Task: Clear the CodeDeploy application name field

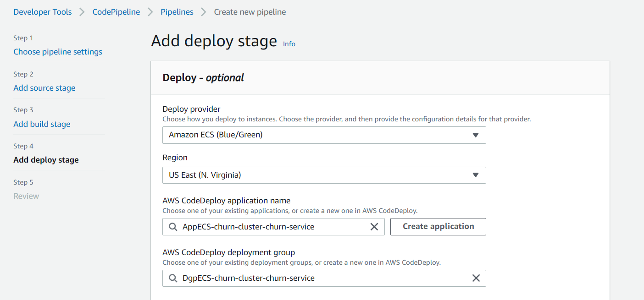Action: [x=374, y=227]
